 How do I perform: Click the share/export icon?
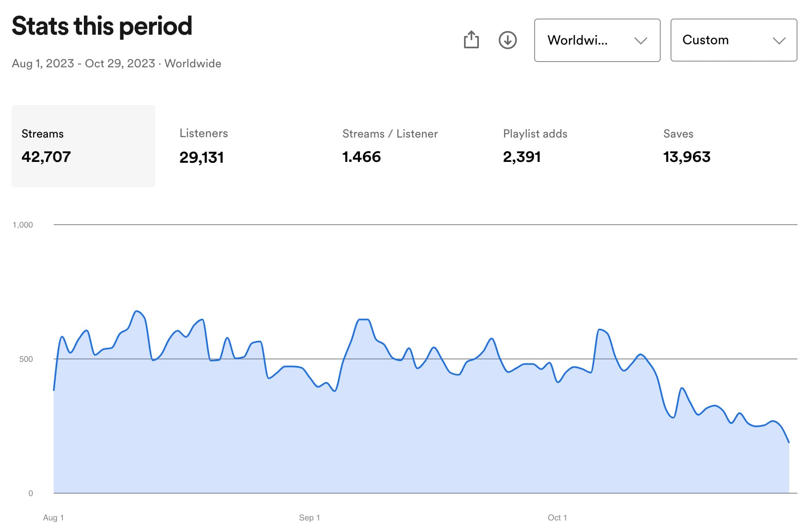(x=471, y=40)
